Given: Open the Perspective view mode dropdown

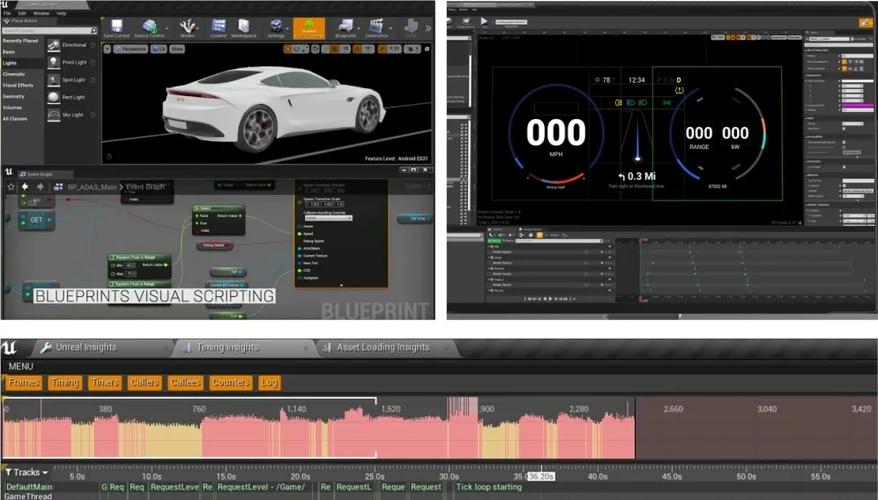Looking at the screenshot, I should tap(131, 49).
